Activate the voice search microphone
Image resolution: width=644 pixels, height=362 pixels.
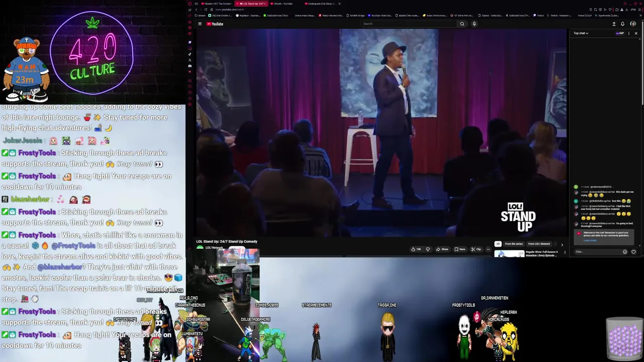[474, 24]
